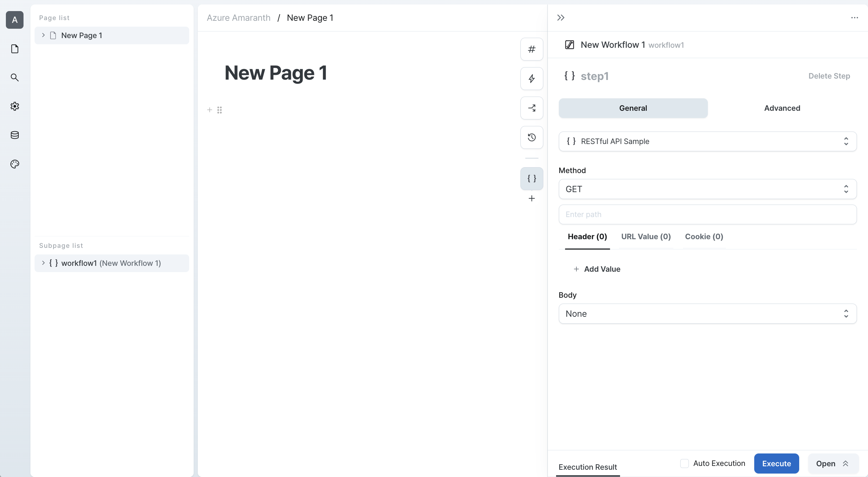Click New Page 1 breadcrumb
Screen dimensions: 868x477
pyautogui.click(x=310, y=18)
